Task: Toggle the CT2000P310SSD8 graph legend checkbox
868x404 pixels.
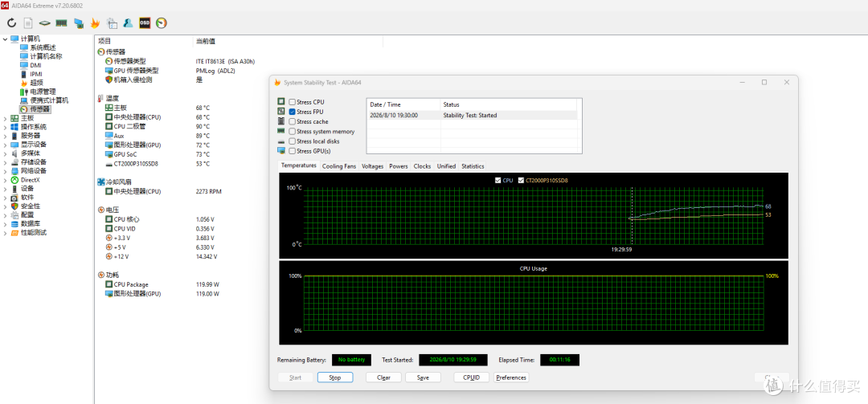Action: 521,181
